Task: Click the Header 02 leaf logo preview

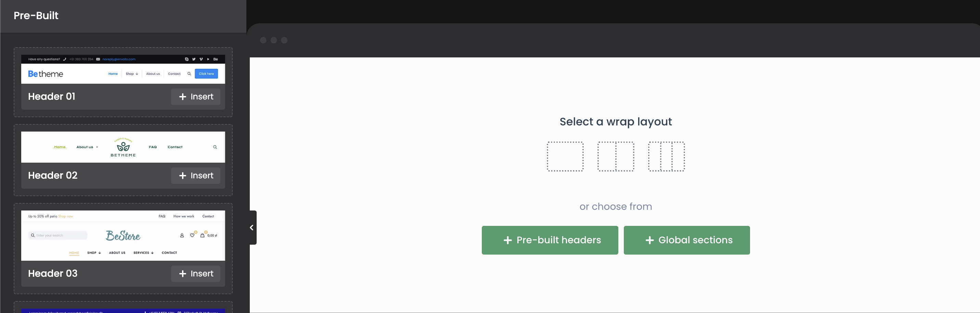Action: [x=123, y=147]
